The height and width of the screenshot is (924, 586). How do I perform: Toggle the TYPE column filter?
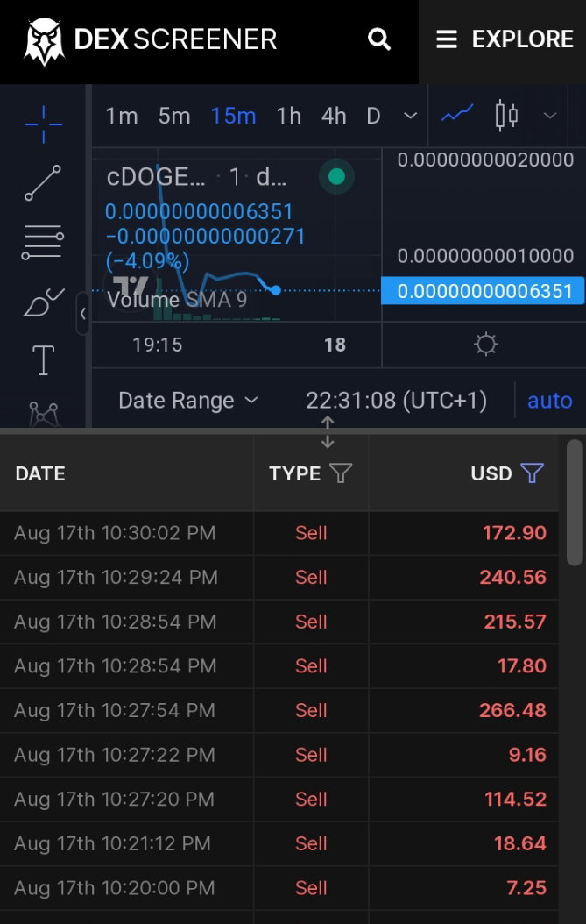[x=341, y=473]
